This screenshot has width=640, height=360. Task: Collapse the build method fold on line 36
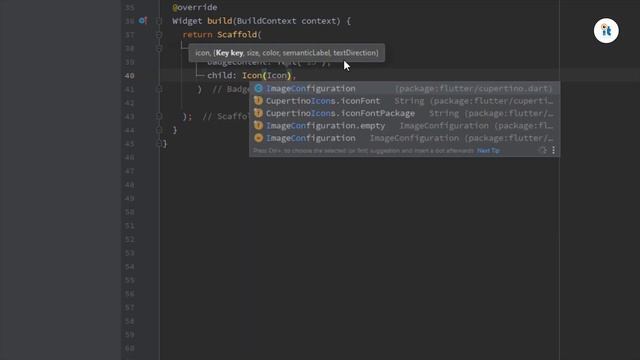pos(159,21)
